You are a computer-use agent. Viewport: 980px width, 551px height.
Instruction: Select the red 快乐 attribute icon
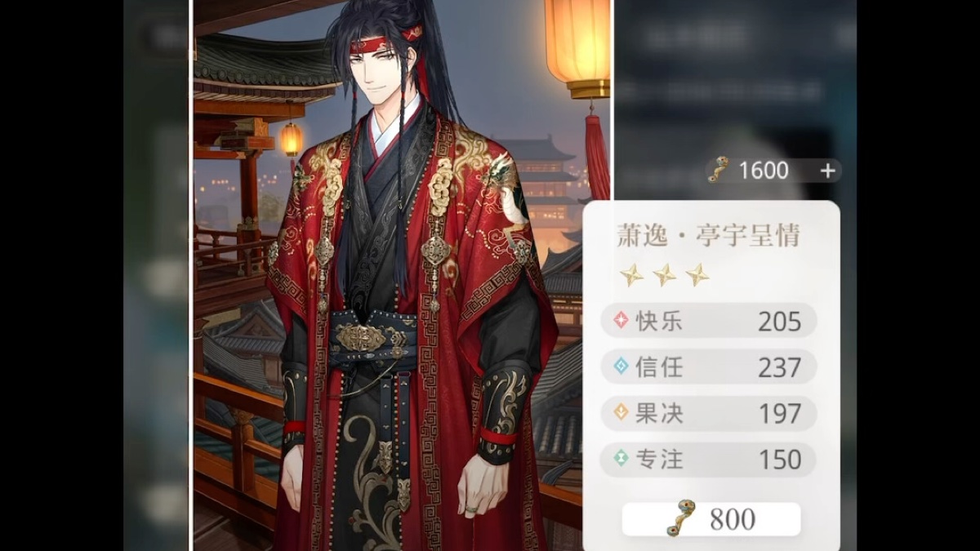[x=621, y=321]
